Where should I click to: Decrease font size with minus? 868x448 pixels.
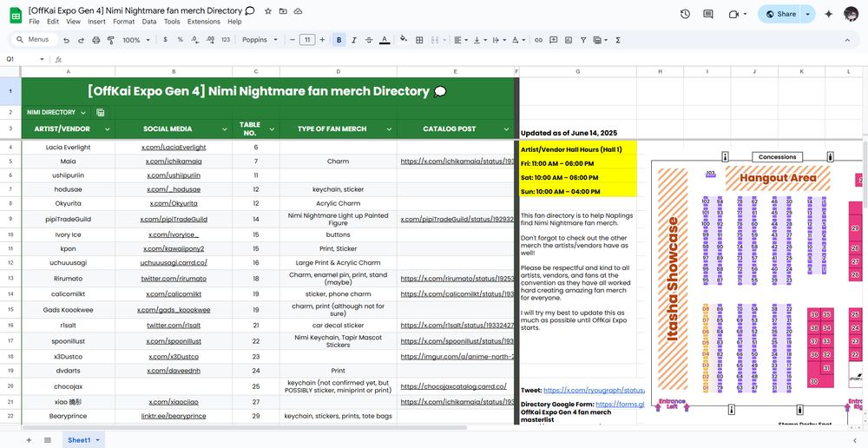point(293,40)
